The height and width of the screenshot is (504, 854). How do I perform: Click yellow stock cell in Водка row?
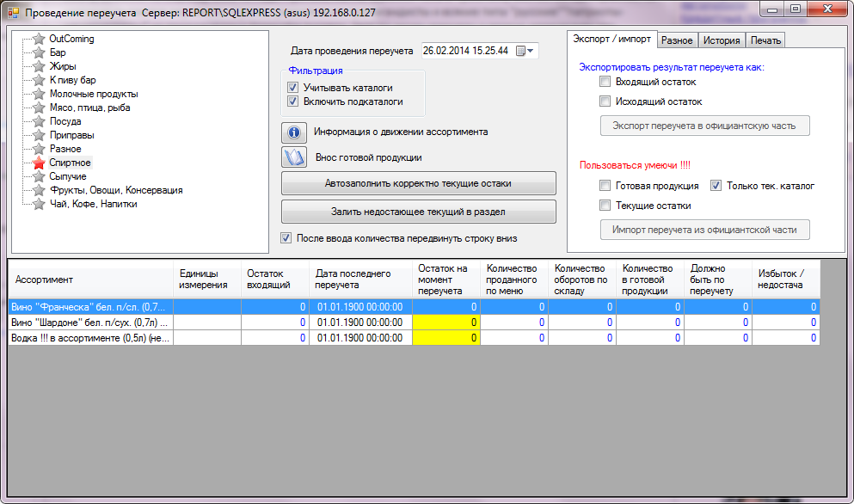[446, 338]
